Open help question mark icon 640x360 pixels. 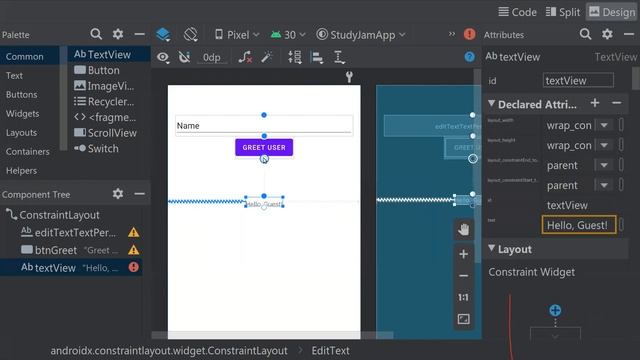469,57
